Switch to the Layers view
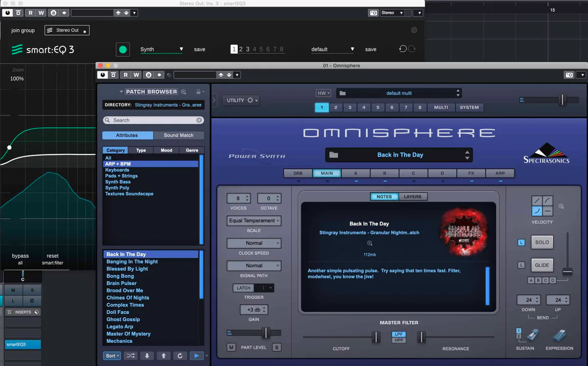588x366 pixels. [x=413, y=197]
